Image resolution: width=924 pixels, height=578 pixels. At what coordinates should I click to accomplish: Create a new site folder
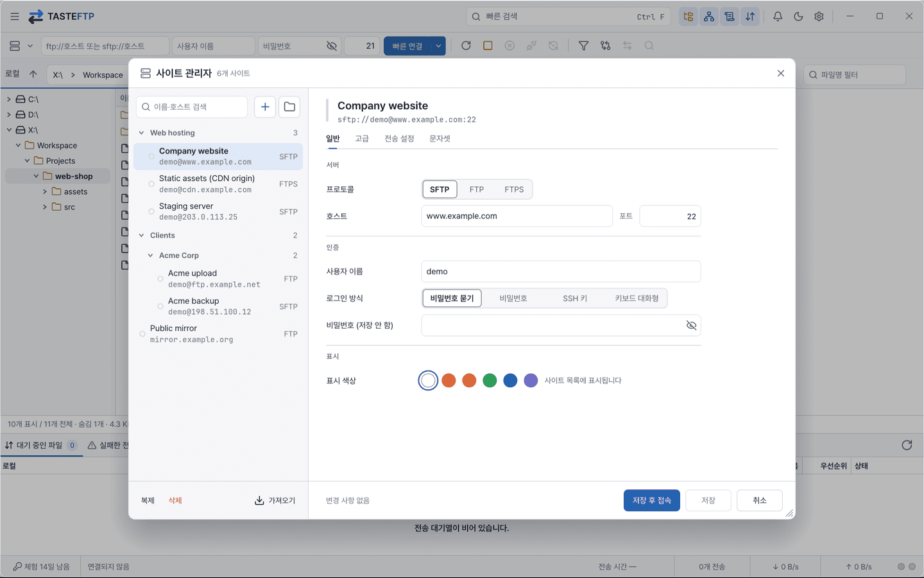pyautogui.click(x=289, y=107)
